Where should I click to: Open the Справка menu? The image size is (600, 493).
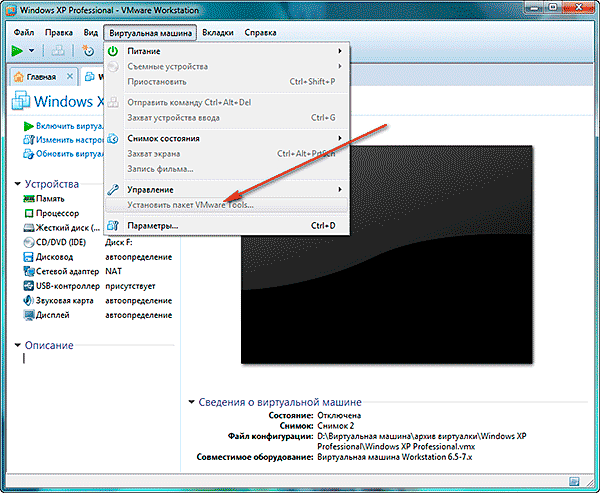(260, 33)
